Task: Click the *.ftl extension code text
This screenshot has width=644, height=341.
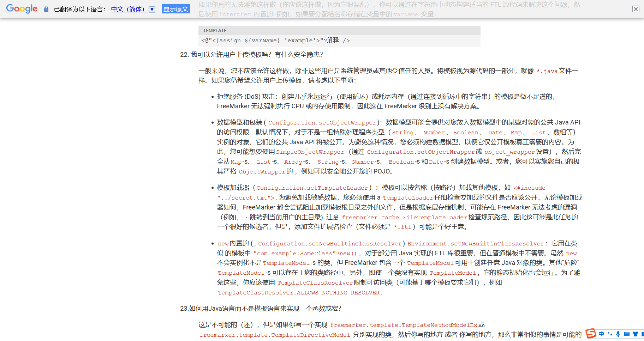Action: (x=402, y=227)
